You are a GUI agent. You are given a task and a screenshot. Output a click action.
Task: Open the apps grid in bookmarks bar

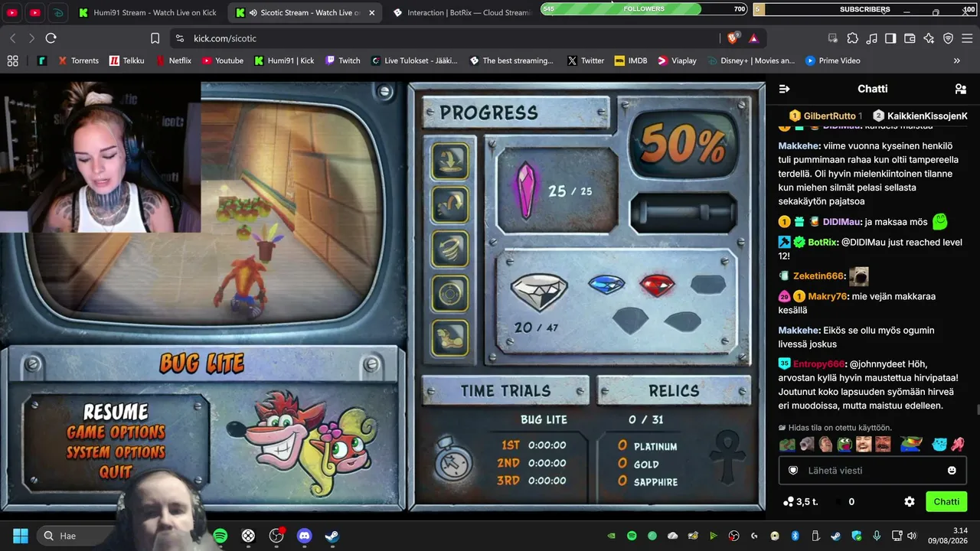12,60
